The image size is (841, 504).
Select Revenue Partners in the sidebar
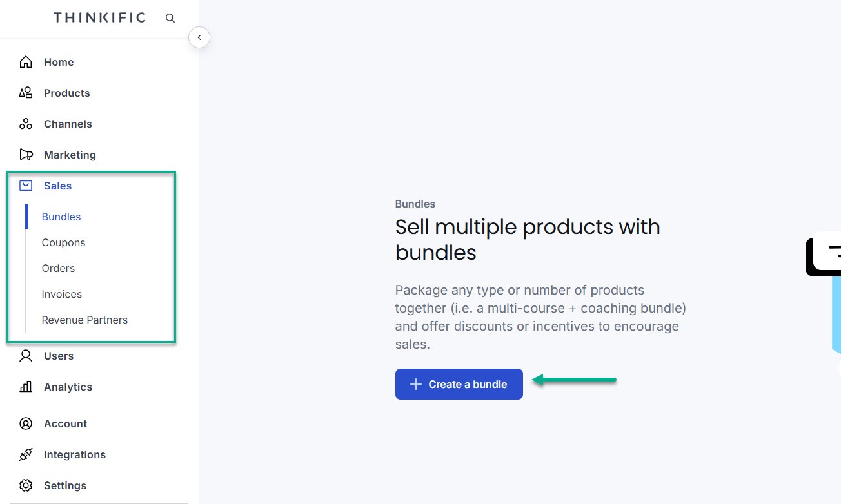[84, 320]
